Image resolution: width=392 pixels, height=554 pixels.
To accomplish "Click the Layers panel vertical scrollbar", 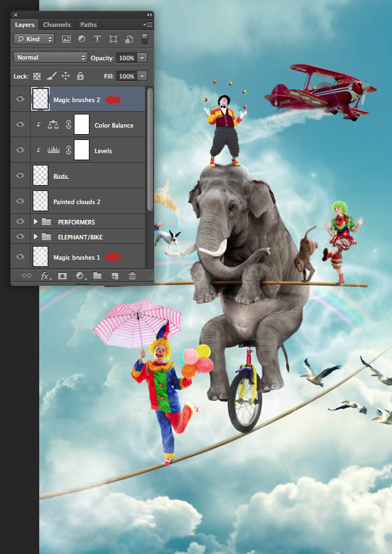I will tap(150, 150).
